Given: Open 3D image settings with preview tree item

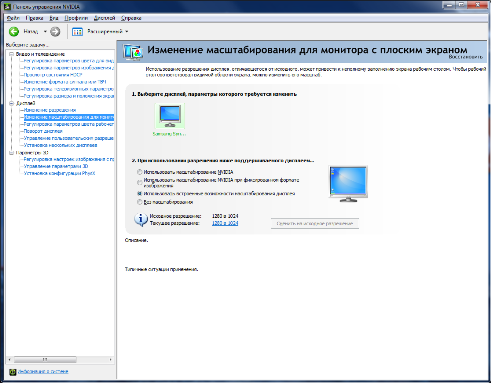Looking at the screenshot, I should pyautogui.click(x=69, y=159).
